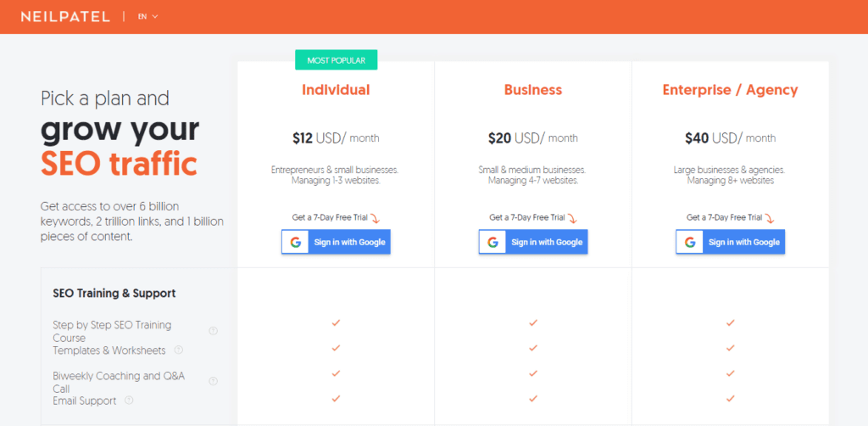Screen dimensions: 868x426
Task: Click Get a 7-Day Free Trial under Individual
Action: click(330, 218)
